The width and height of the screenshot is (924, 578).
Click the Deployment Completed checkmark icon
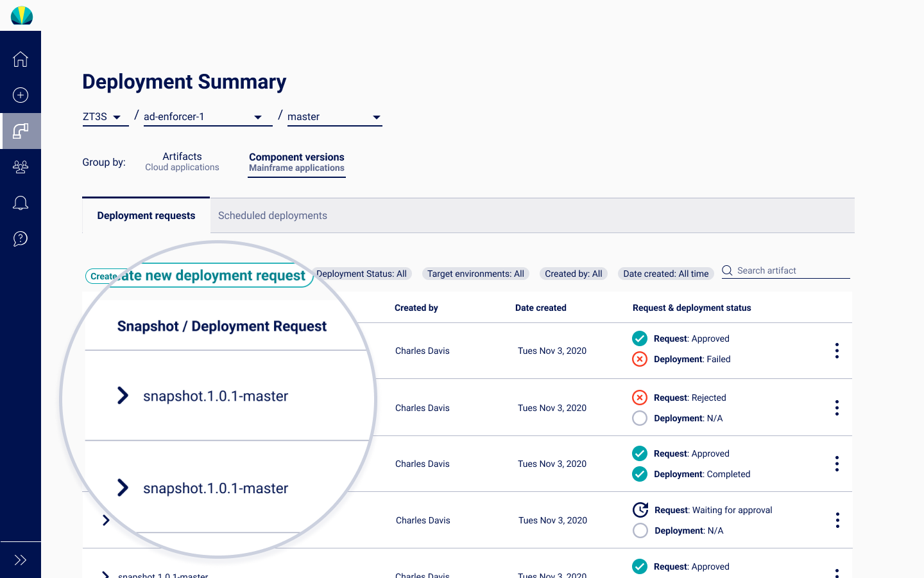640,474
